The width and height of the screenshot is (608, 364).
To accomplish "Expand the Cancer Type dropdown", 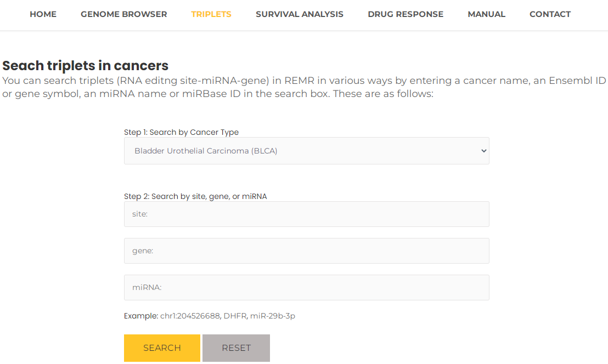I will coord(306,151).
